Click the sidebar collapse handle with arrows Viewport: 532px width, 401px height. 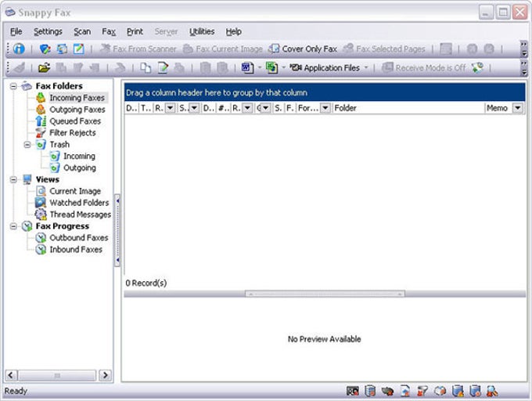click(117, 230)
